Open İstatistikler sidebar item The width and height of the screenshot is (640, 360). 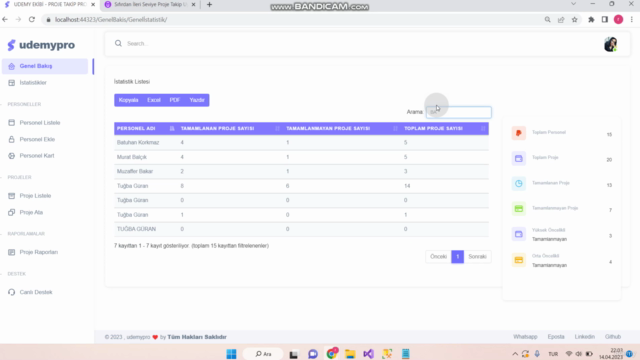point(33,82)
